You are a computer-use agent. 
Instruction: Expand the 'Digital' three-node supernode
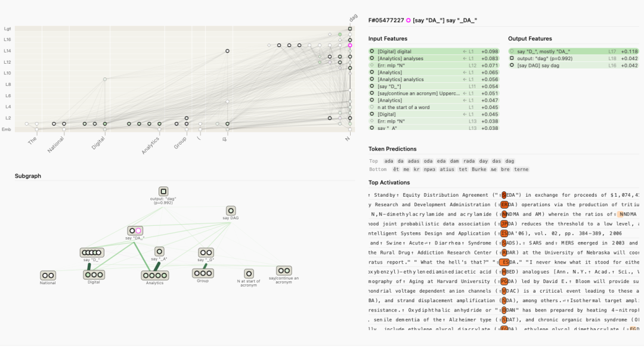(94, 275)
